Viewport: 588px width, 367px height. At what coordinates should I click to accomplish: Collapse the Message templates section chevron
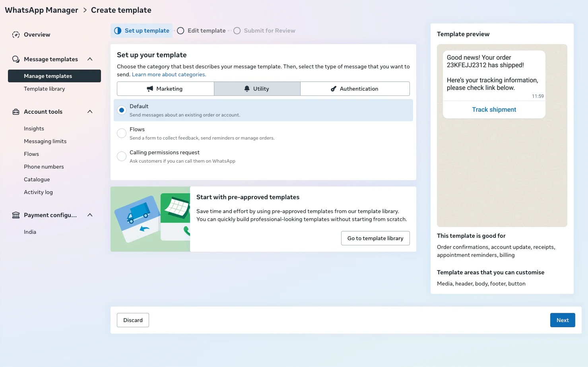(90, 59)
